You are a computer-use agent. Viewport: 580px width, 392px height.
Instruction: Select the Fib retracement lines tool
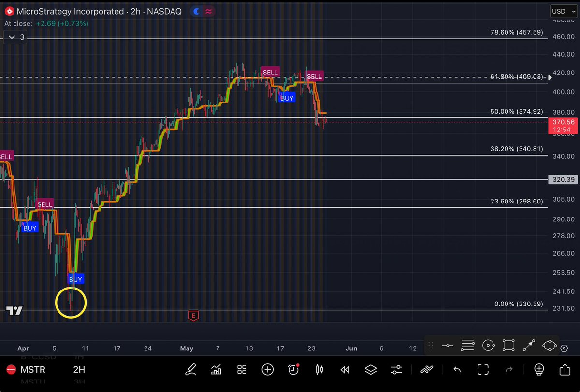468,346
